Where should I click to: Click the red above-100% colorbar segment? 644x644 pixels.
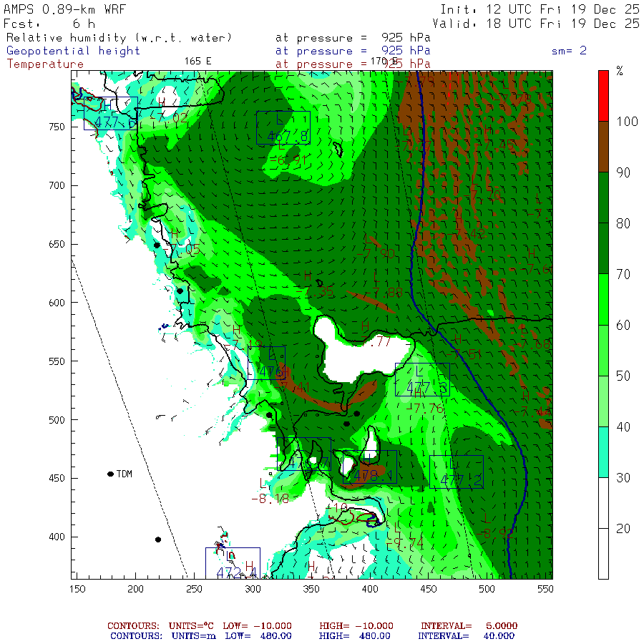pyautogui.click(x=603, y=96)
